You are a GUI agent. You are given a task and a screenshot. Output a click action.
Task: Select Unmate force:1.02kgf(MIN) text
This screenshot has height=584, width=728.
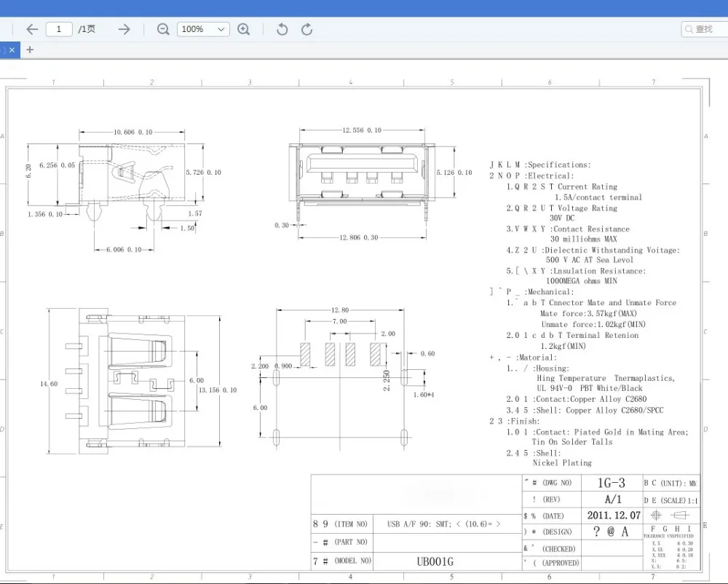coord(593,324)
